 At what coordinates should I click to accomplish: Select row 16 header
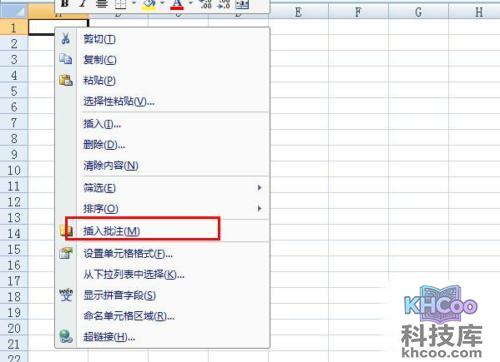coord(14,265)
